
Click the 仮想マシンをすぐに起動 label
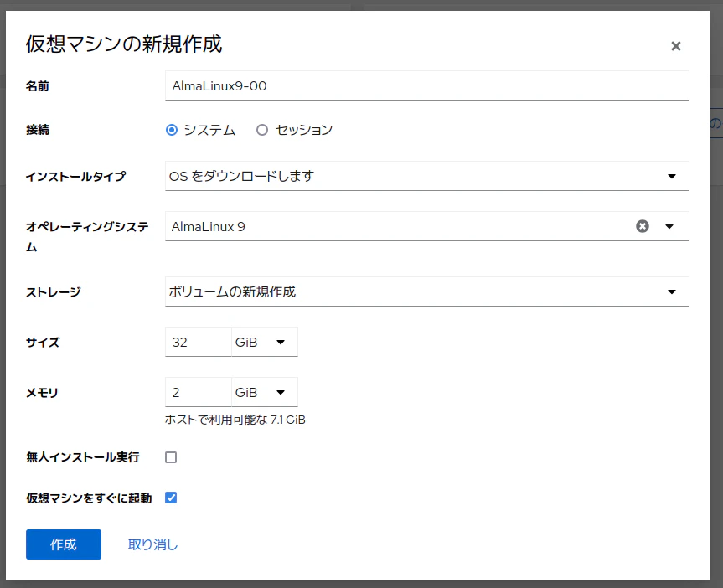(x=89, y=498)
